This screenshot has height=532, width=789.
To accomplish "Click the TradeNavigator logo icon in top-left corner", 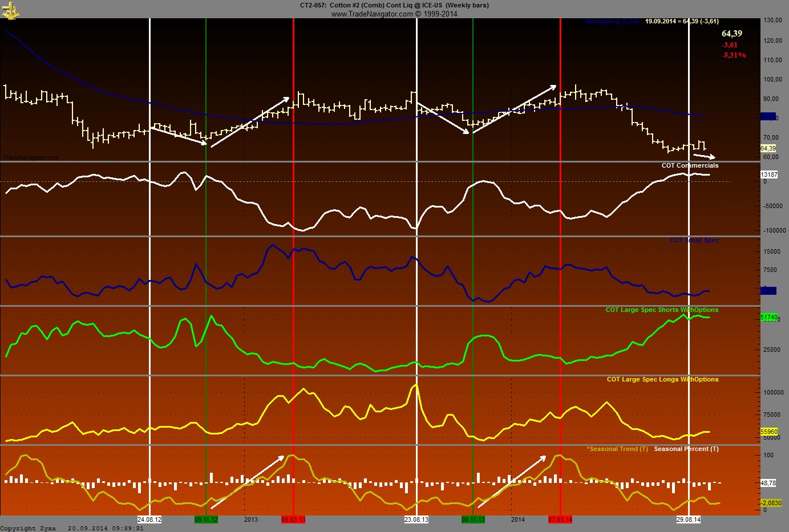I will click(10, 10).
